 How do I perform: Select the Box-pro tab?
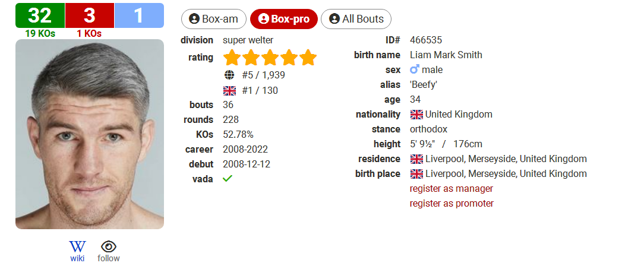pyautogui.click(x=284, y=19)
